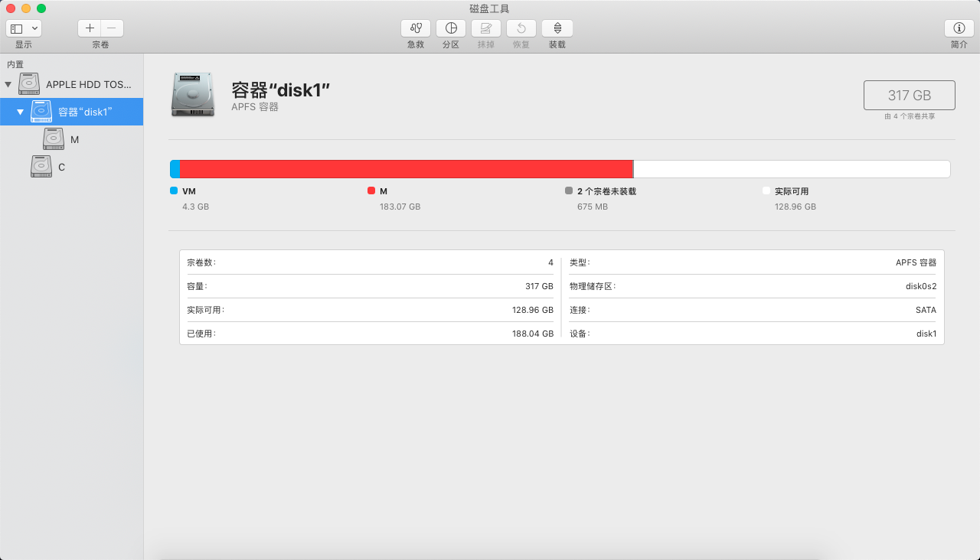Collapse the 容器 "disk1" container
The image size is (980, 560).
[x=21, y=112]
